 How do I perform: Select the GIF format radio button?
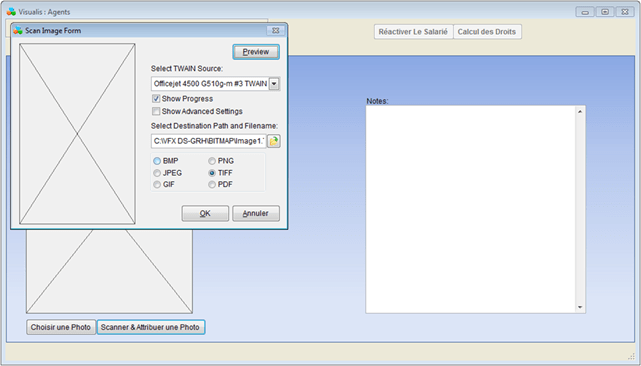[157, 184]
